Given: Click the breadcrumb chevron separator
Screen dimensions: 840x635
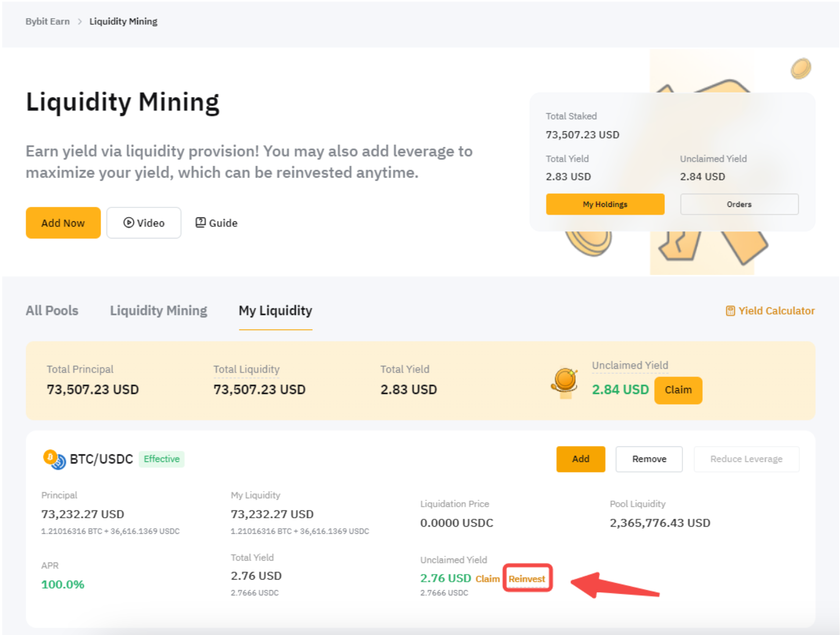Looking at the screenshot, I should pyautogui.click(x=79, y=22).
